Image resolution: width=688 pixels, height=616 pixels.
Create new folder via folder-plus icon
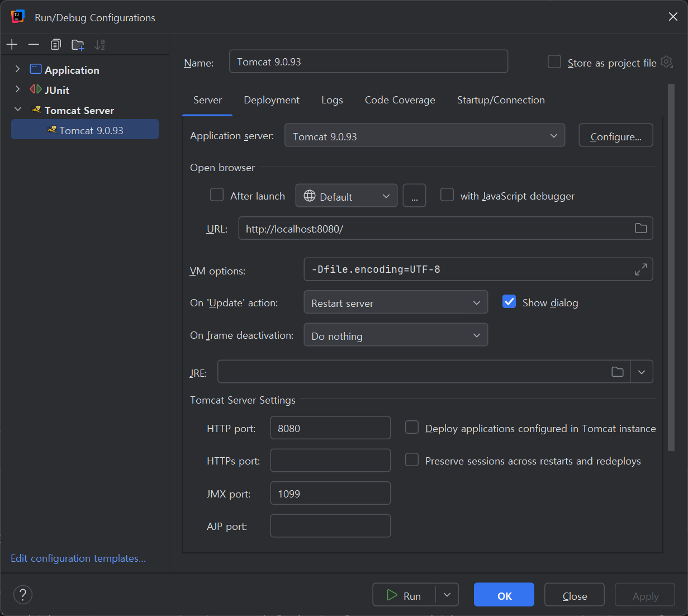pyautogui.click(x=78, y=45)
